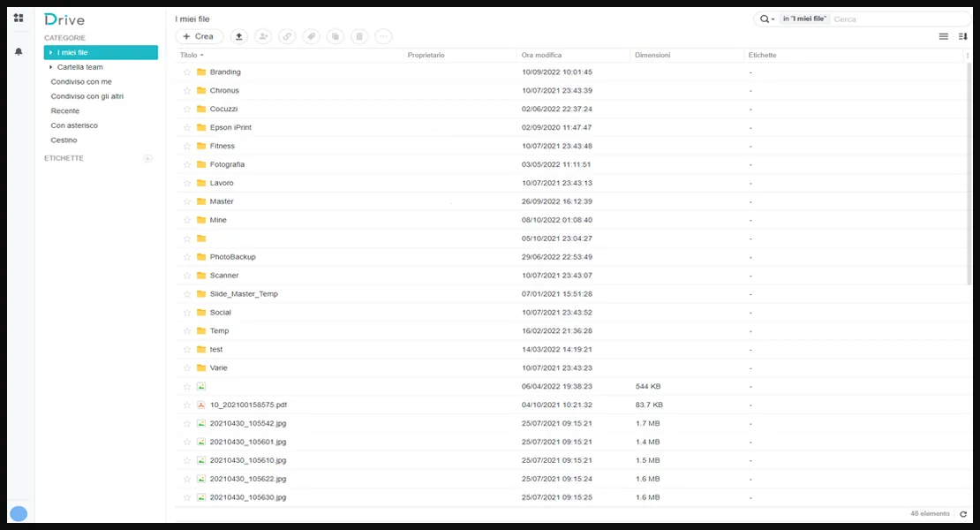Viewport: 980px width, 530px height.
Task: Click the Cerca search field
Action: tap(883, 18)
